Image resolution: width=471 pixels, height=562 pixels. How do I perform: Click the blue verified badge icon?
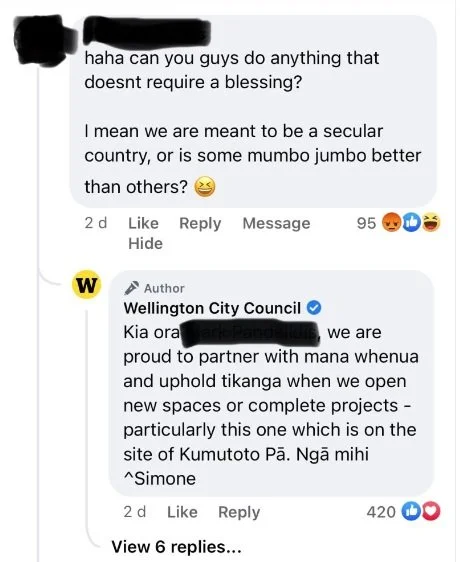[x=314, y=308]
